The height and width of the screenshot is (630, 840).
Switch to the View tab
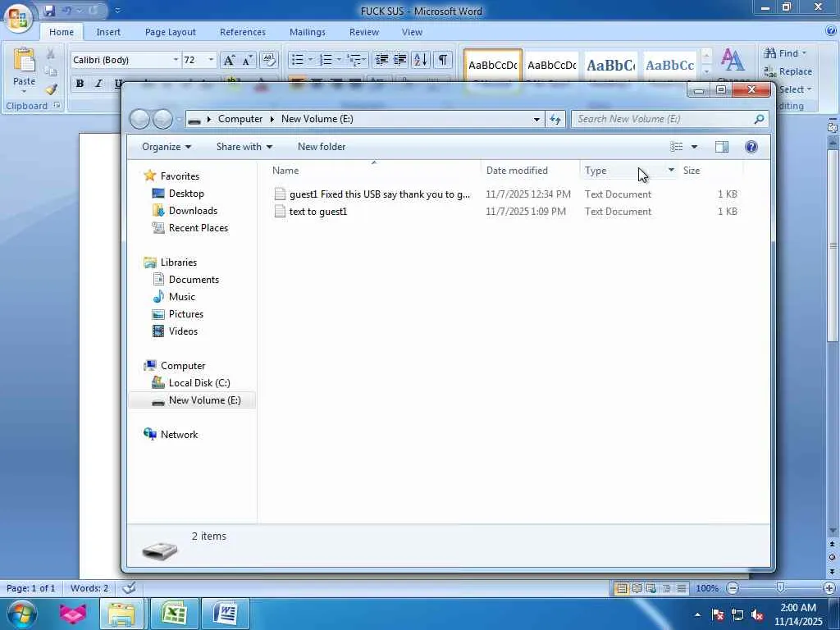coord(412,32)
